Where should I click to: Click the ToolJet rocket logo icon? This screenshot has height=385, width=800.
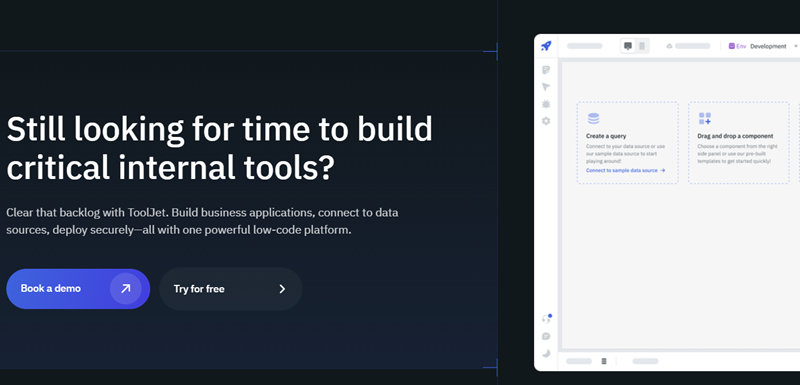click(x=546, y=46)
